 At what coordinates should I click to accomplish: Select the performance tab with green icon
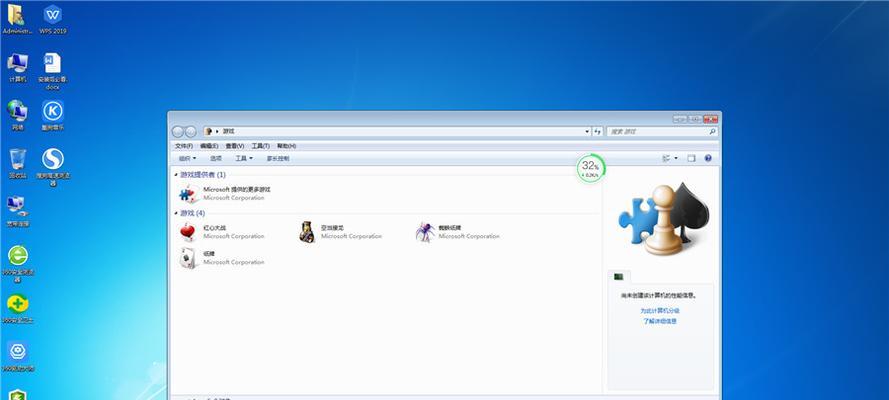tap(619, 277)
